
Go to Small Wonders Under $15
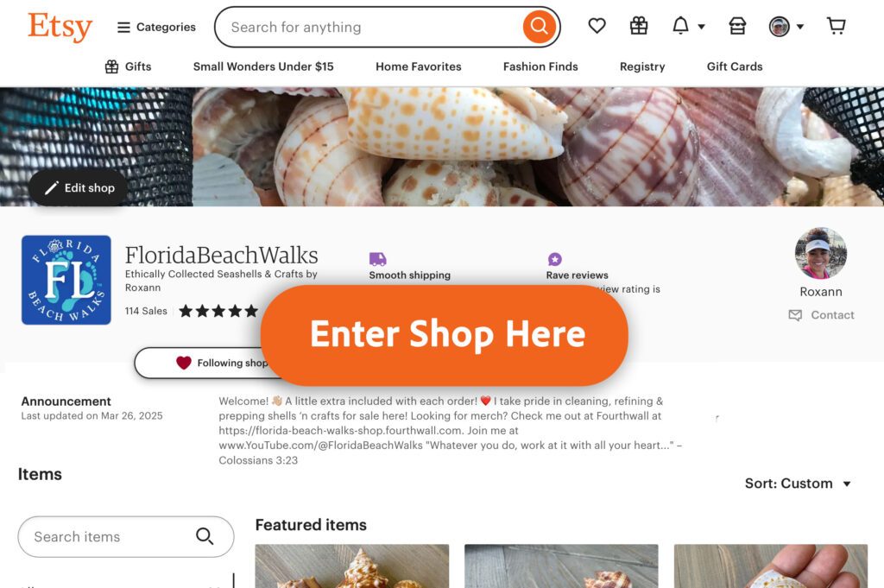click(x=263, y=66)
